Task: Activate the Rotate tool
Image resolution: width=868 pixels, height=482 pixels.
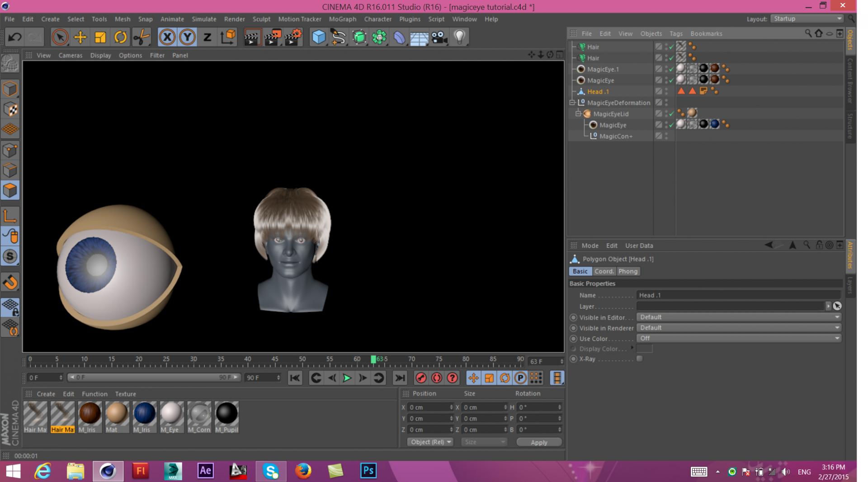Action: click(x=120, y=37)
